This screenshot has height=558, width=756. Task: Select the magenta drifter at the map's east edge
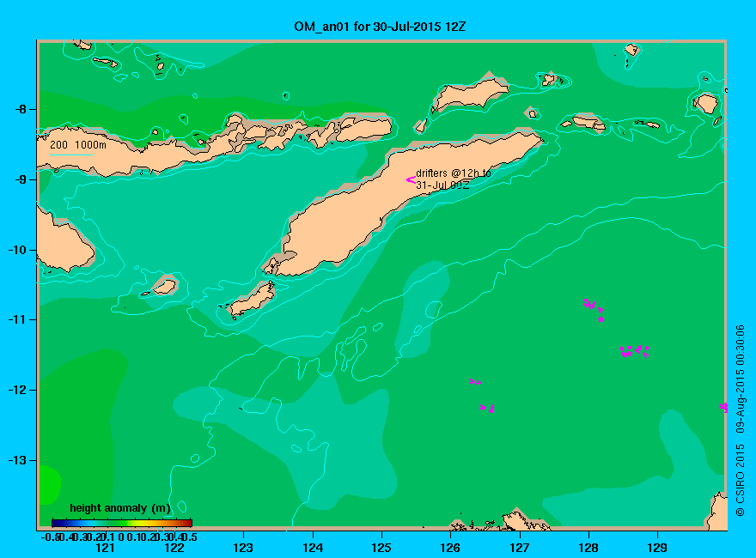pos(723,408)
